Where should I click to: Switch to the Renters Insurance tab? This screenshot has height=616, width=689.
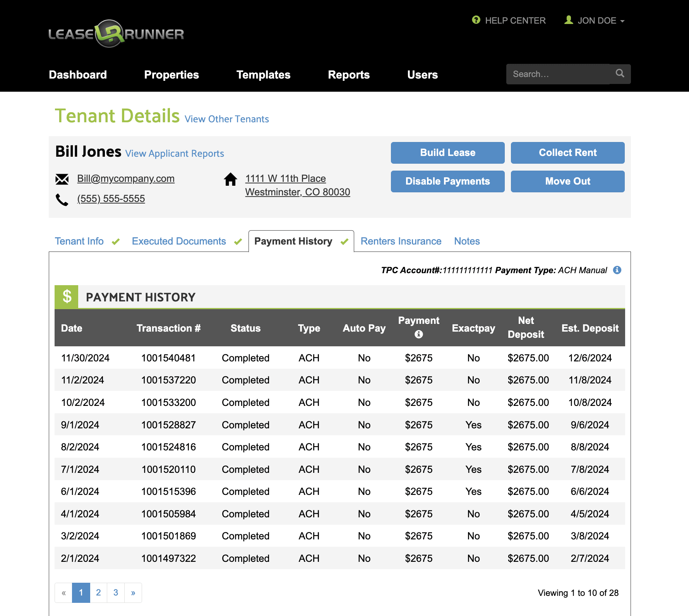tap(401, 241)
